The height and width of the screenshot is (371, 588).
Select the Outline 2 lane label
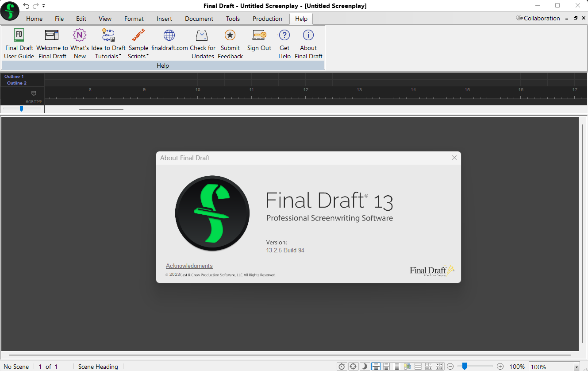pos(17,83)
